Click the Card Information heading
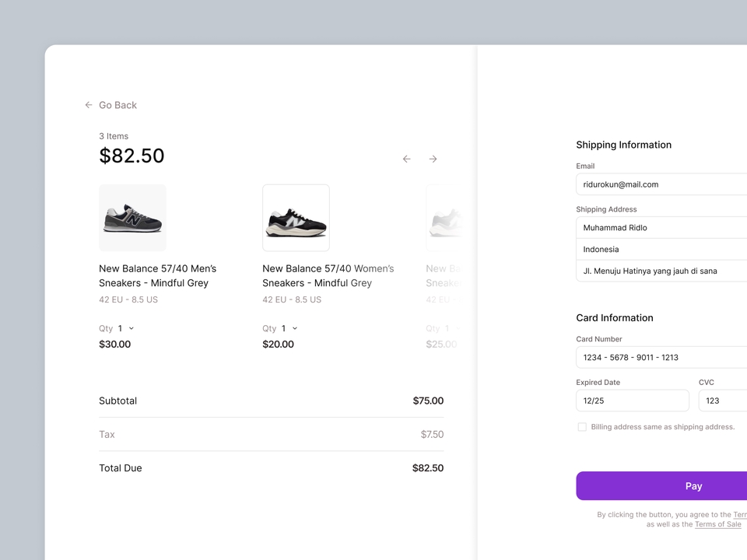Viewport: 747px width, 560px height. tap(615, 317)
